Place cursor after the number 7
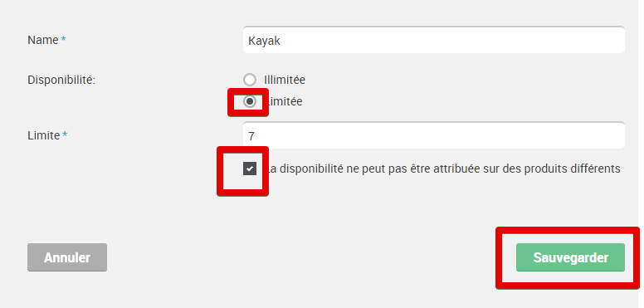Viewport: 644px width, 308px height. 256,136
